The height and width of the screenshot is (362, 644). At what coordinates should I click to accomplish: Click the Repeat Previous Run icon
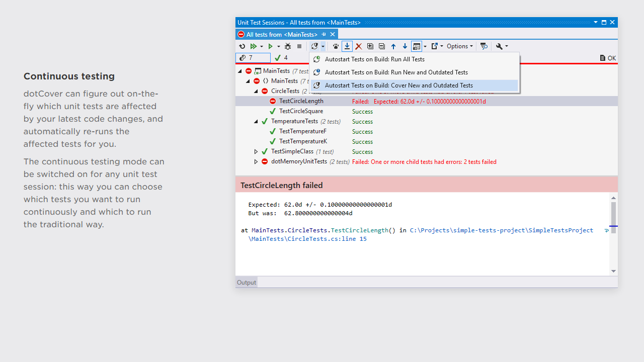(242, 46)
